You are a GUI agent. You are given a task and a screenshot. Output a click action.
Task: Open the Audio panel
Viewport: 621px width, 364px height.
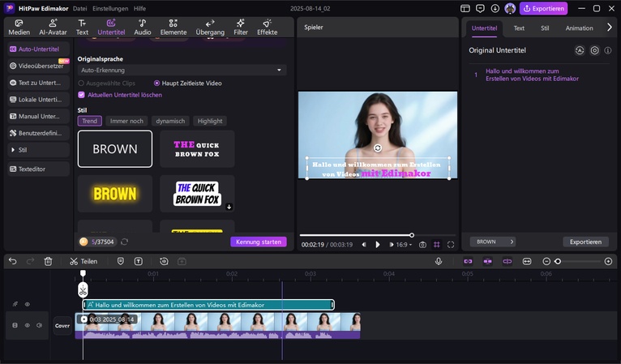coord(142,28)
